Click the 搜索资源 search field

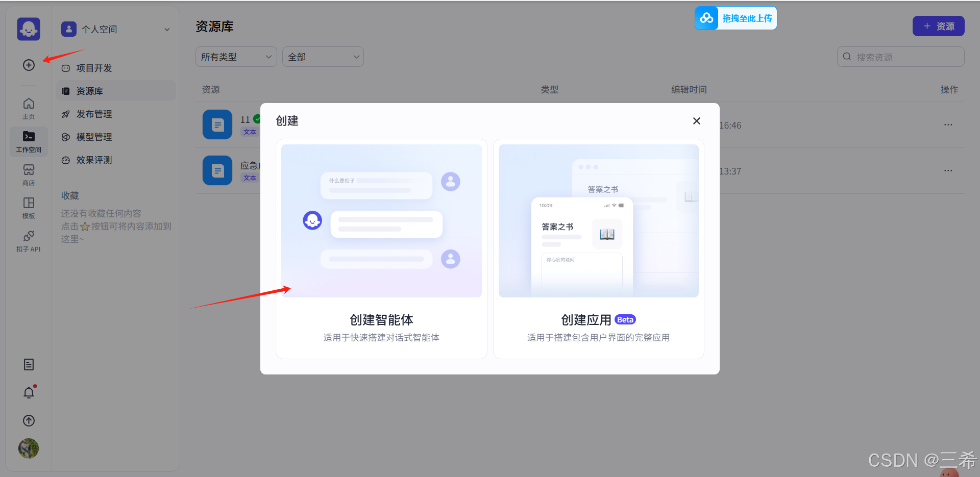[900, 57]
